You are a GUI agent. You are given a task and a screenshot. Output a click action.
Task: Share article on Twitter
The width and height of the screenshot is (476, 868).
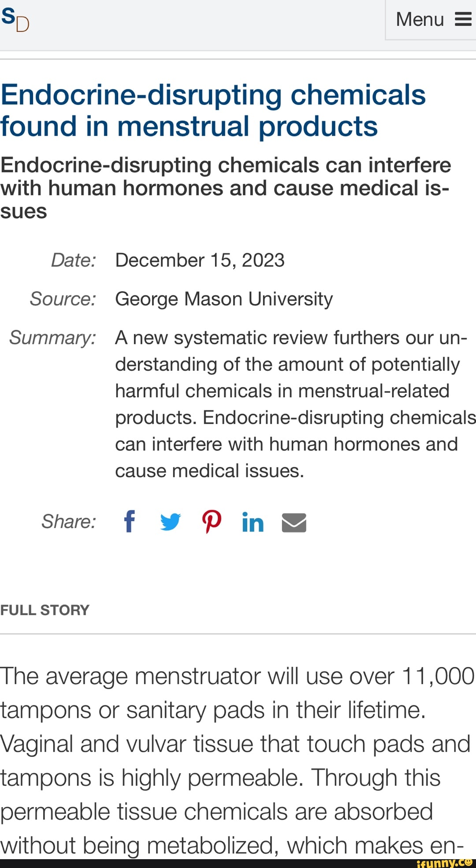(x=170, y=522)
